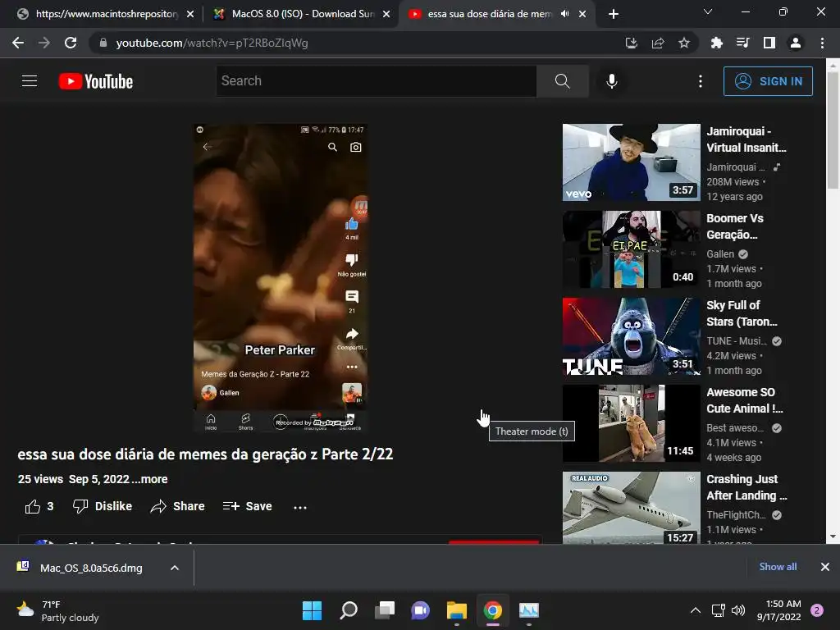Select the YouTube meme video tab
The height and width of the screenshot is (630, 840).
click(x=489, y=14)
